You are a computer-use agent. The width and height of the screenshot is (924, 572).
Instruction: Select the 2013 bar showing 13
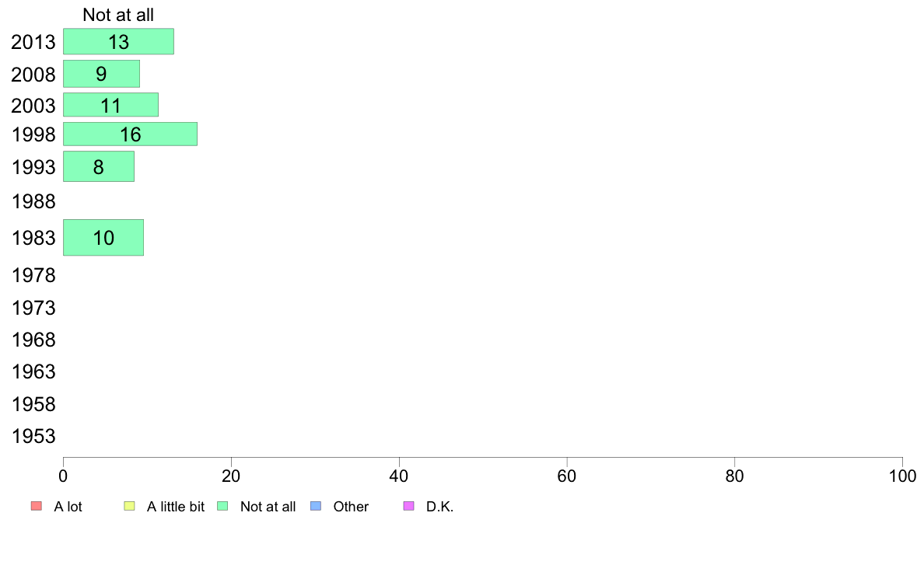pos(118,41)
